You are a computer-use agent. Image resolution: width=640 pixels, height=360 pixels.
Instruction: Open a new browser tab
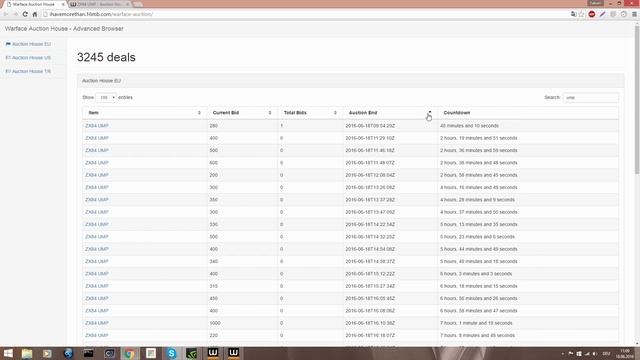tap(138, 4)
